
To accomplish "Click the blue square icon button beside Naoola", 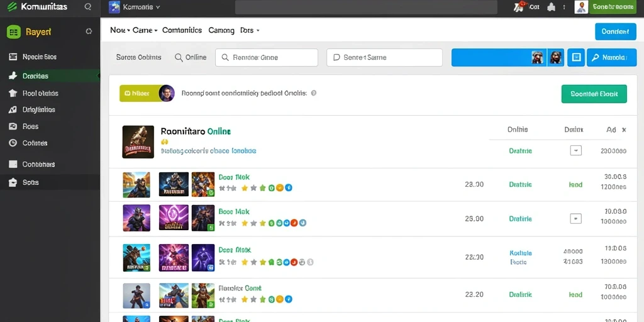I will pyautogui.click(x=576, y=57).
